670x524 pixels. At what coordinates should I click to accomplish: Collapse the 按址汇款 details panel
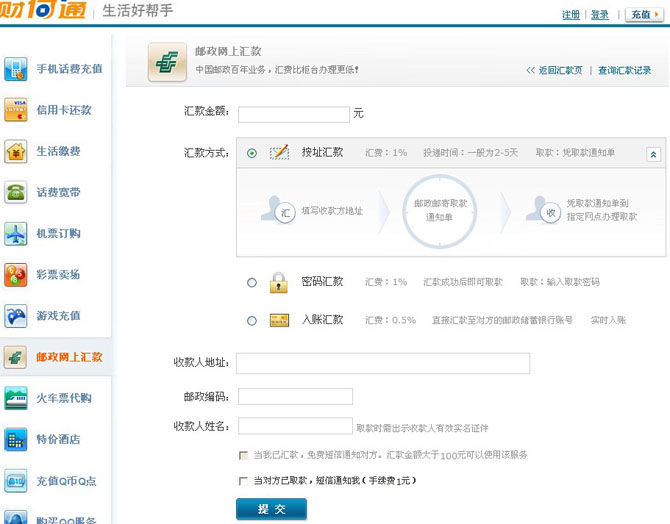pos(653,154)
